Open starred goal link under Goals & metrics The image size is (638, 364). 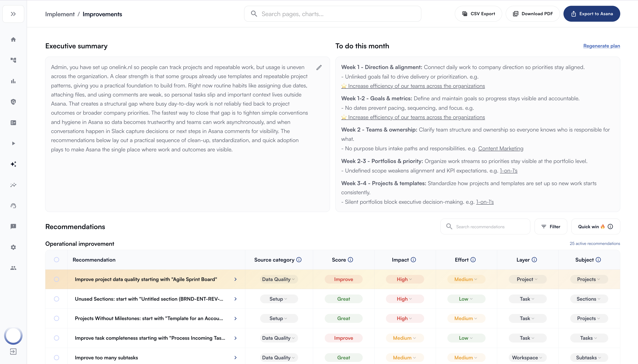[x=413, y=117]
